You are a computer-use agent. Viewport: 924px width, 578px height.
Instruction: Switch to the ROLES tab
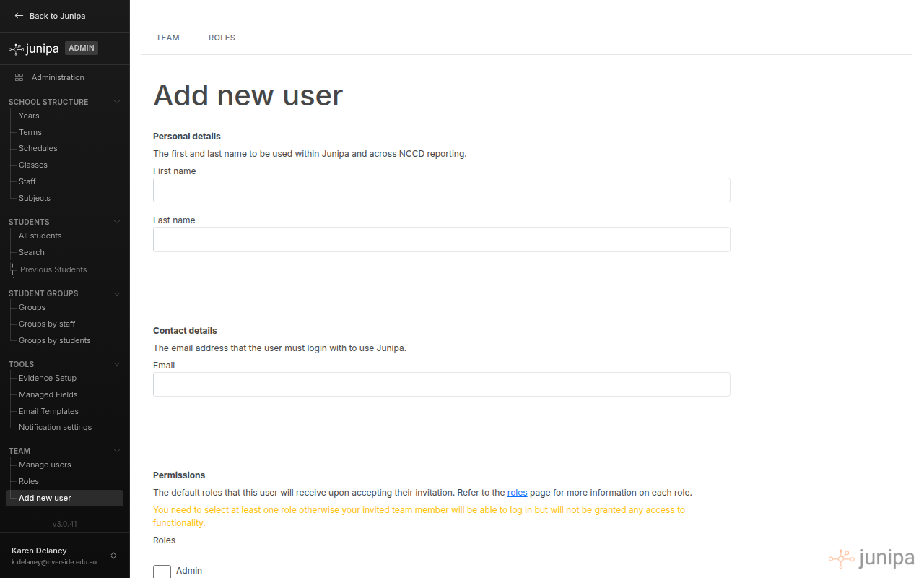pyautogui.click(x=222, y=38)
